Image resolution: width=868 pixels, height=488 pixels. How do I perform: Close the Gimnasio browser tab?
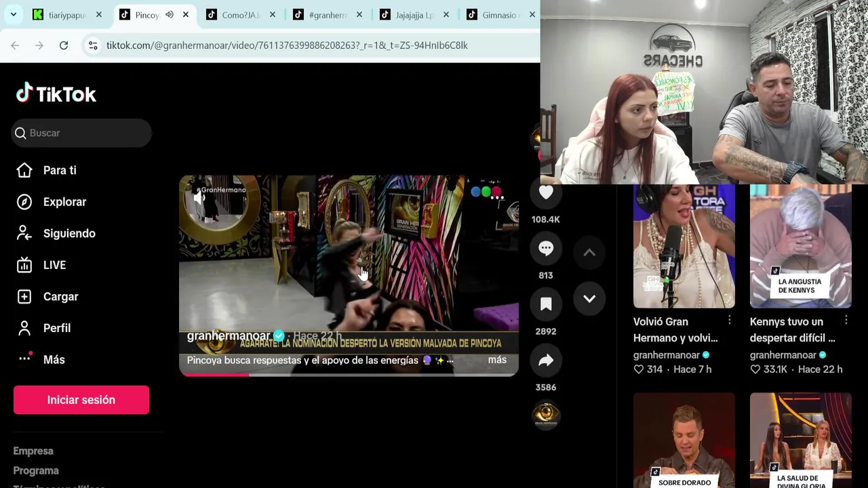click(532, 15)
